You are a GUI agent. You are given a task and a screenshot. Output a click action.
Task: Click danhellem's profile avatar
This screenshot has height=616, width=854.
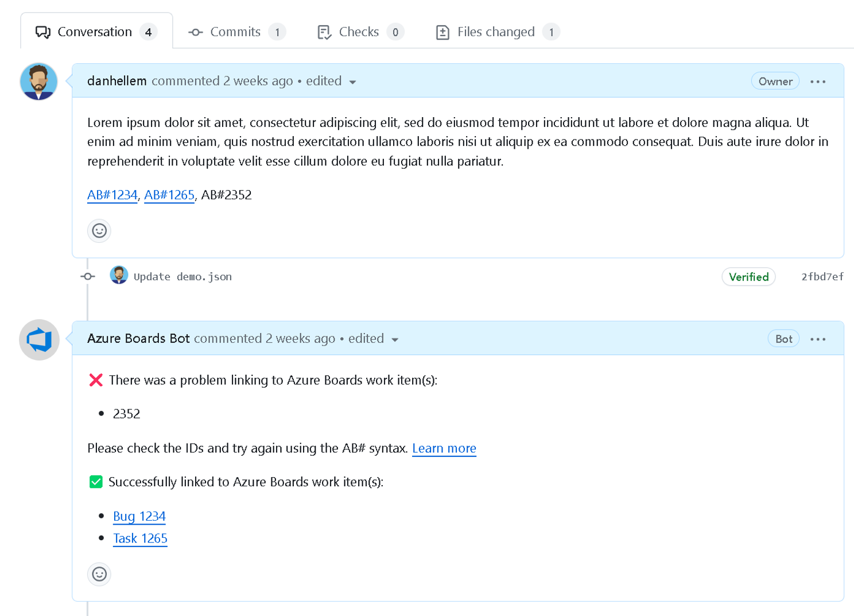pos(38,82)
